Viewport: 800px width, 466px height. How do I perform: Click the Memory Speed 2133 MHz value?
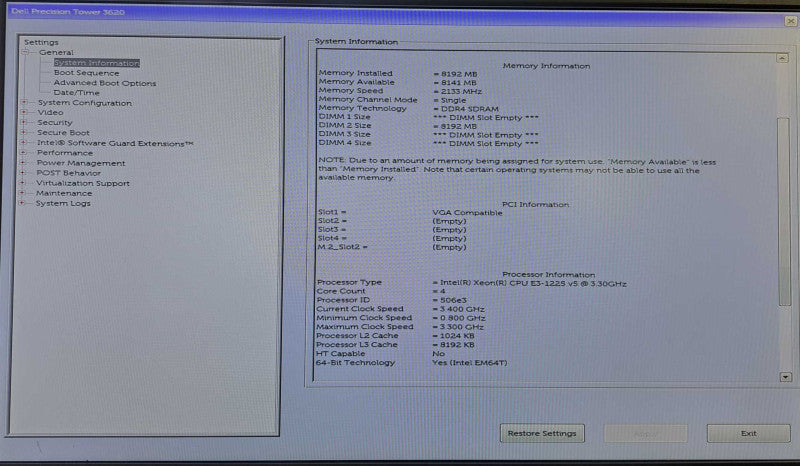click(458, 91)
